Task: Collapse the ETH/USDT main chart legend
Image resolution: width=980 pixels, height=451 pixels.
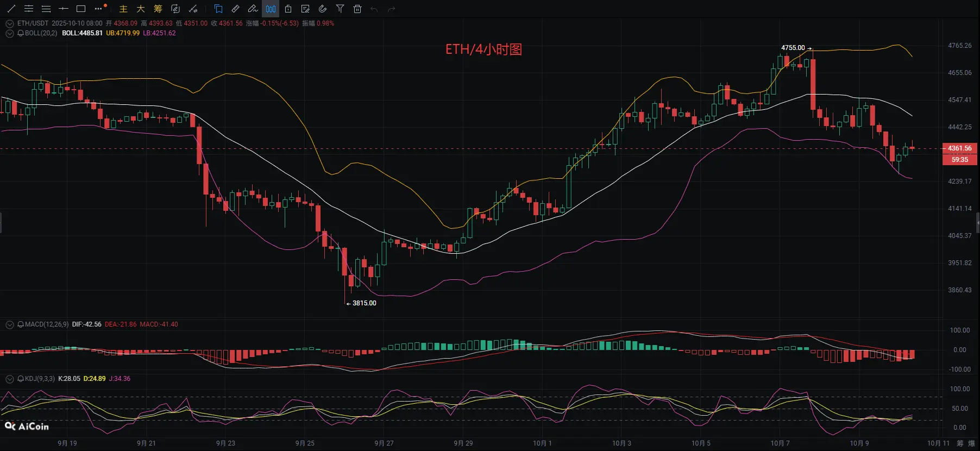Action: pos(9,23)
